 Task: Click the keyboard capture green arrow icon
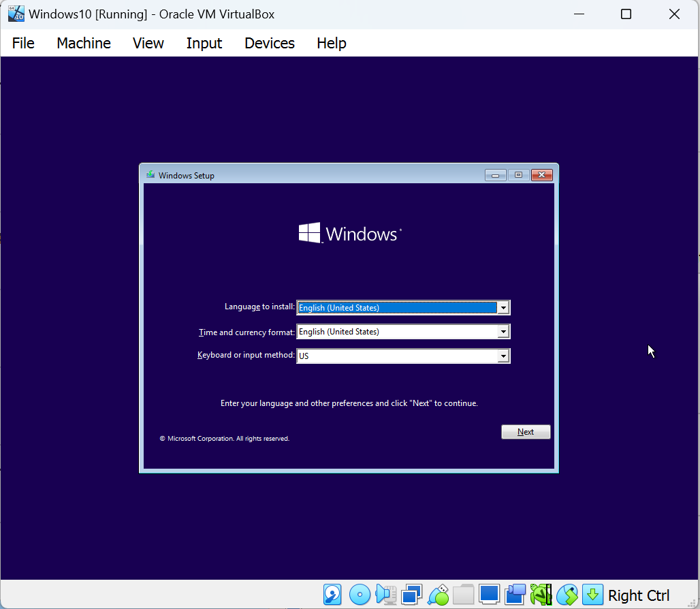point(592,595)
